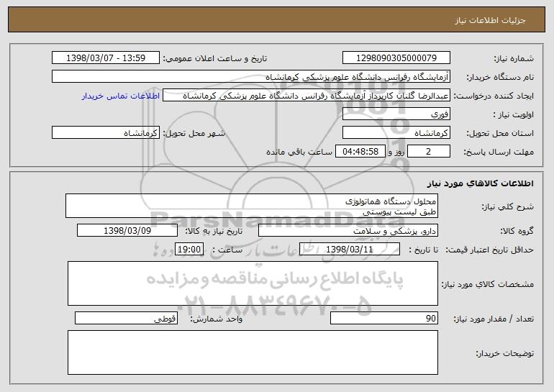Click the label تاریخ نیاز به کالا
This screenshot has width=554, height=392.
214,231
